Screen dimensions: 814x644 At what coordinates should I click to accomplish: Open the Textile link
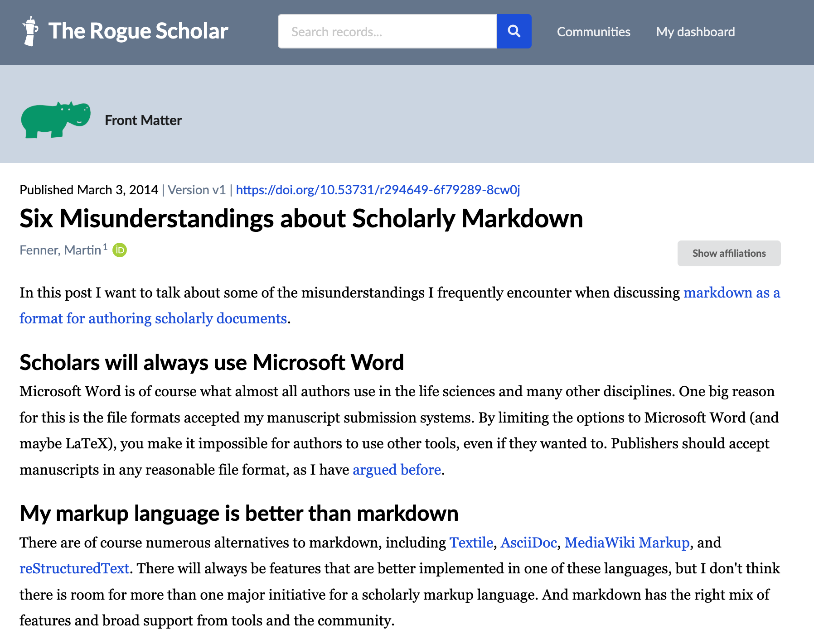[471, 543]
